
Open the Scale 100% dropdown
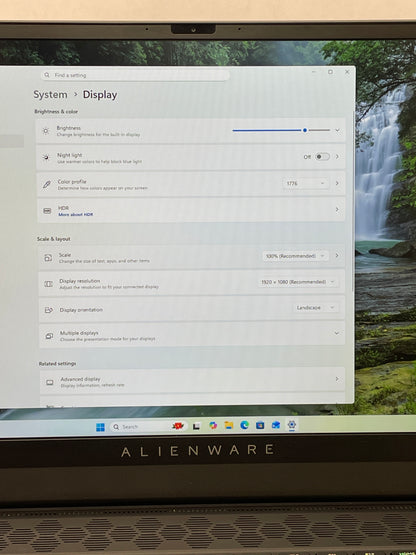(x=296, y=256)
